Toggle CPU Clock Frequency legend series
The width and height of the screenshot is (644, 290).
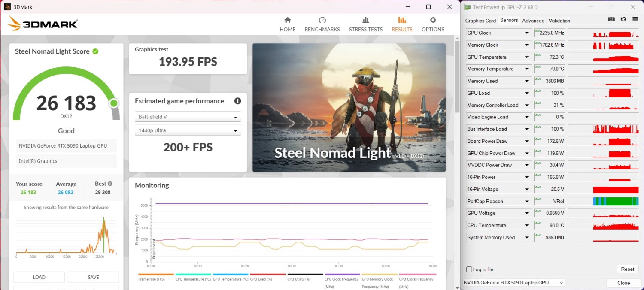[x=342, y=281]
